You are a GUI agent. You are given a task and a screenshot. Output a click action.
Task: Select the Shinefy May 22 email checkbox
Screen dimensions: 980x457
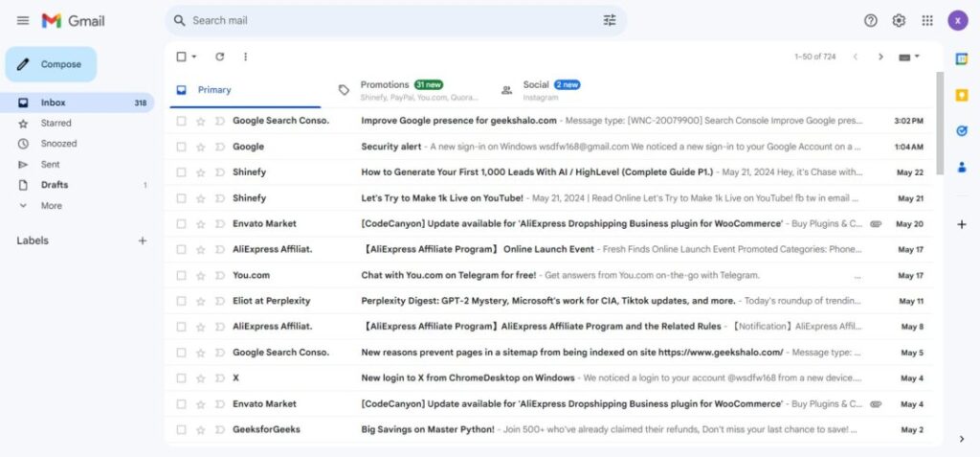(x=181, y=172)
